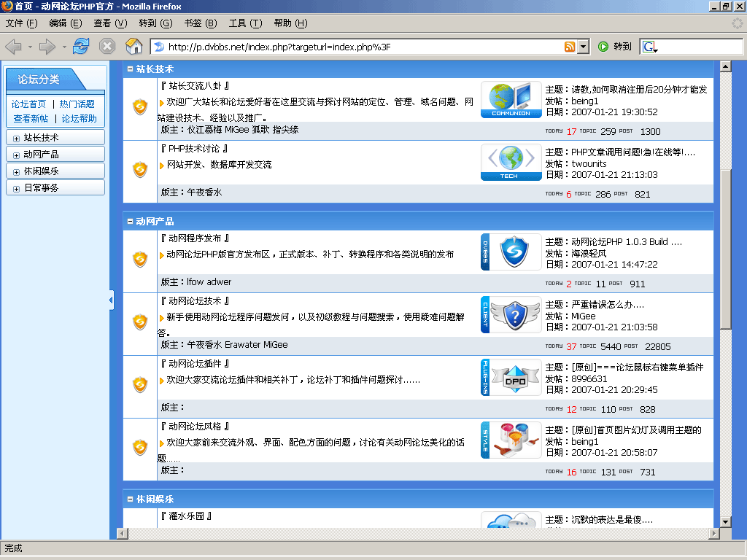Open the 『动网论坛风格』 forum link
This screenshot has height=560, width=747.
(x=195, y=426)
